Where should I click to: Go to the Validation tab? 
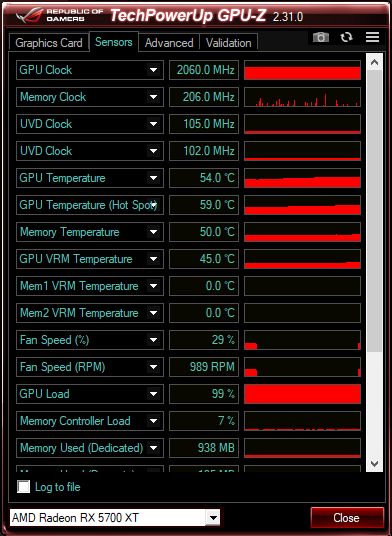click(x=228, y=43)
